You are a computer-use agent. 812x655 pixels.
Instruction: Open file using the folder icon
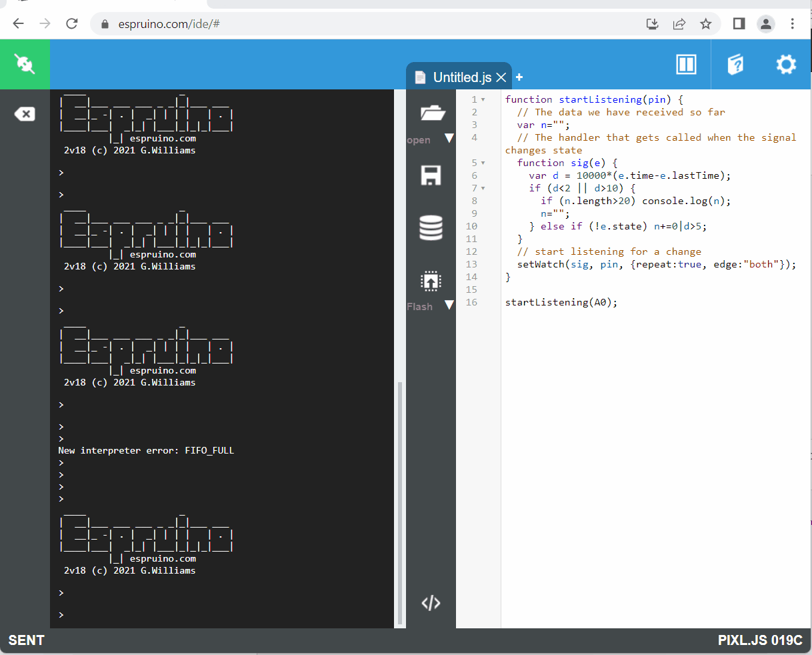[x=432, y=112]
